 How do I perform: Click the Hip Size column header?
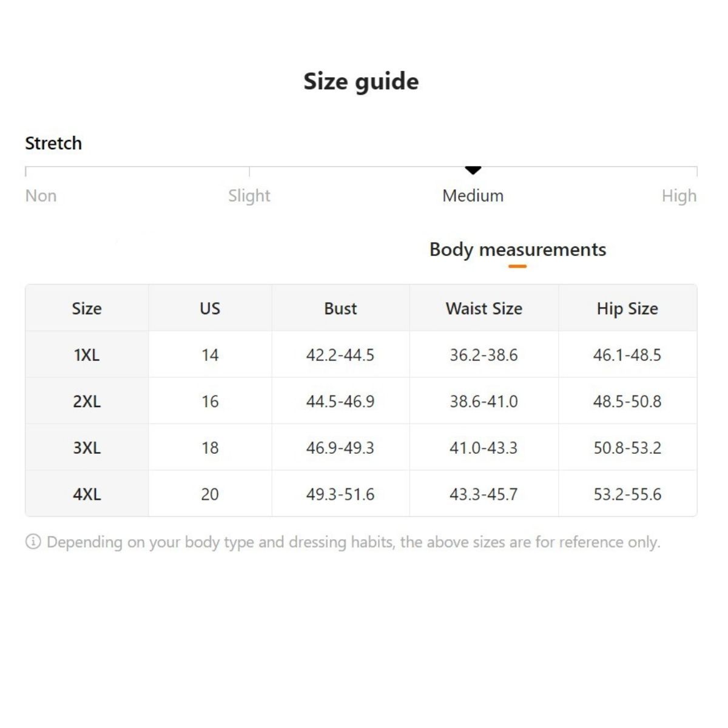pyautogui.click(x=627, y=308)
